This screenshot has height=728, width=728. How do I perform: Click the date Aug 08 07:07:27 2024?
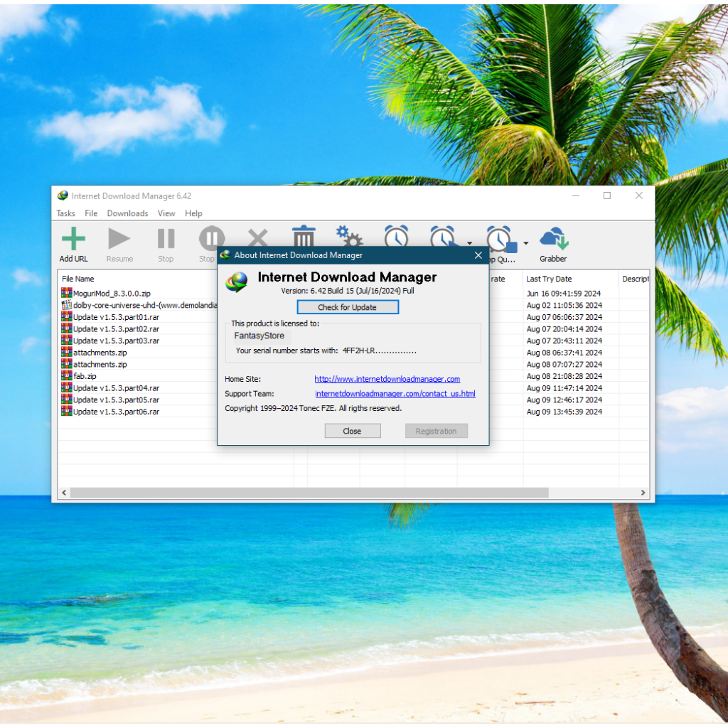pyautogui.click(x=564, y=364)
